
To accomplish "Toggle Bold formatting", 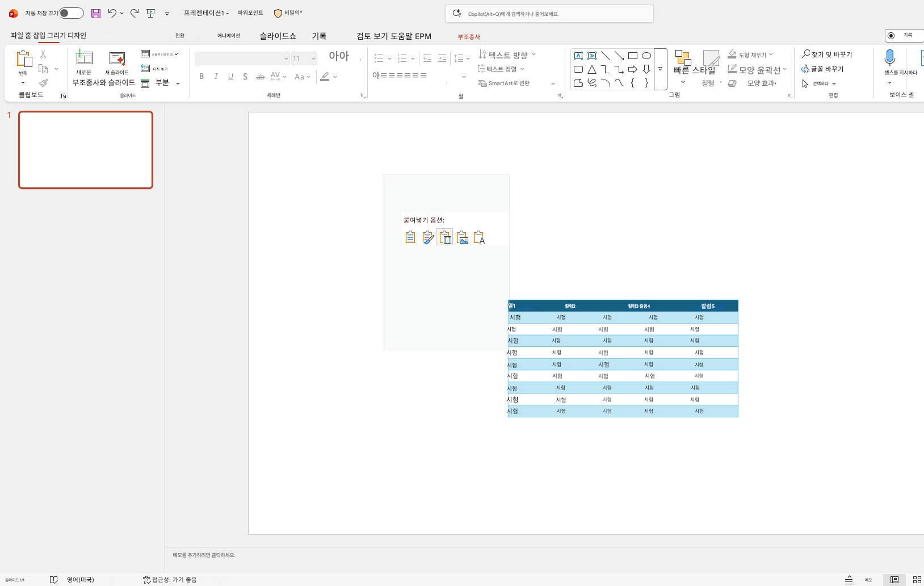I will point(201,77).
